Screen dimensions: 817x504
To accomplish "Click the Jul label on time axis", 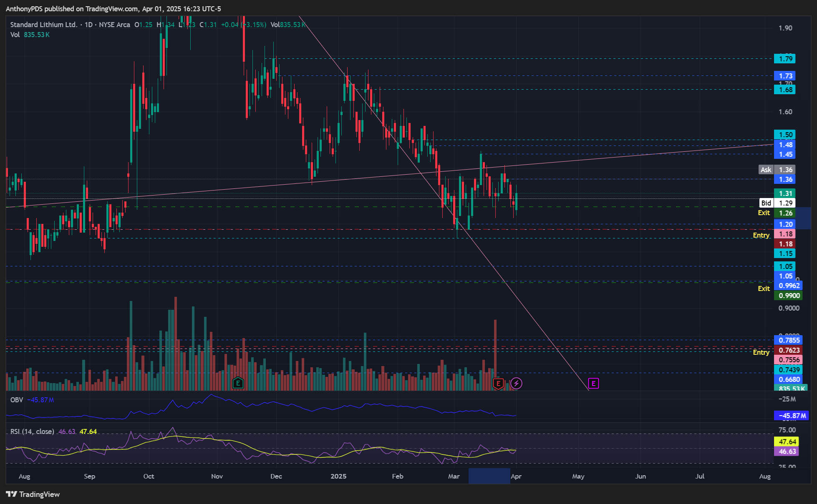I will point(700,476).
